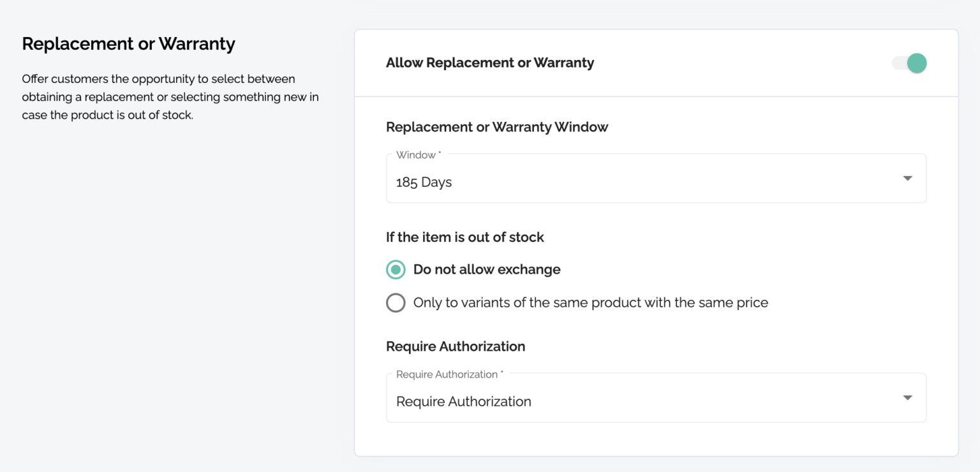
Task: Click the Replacement or Warranty page title
Action: [129, 43]
